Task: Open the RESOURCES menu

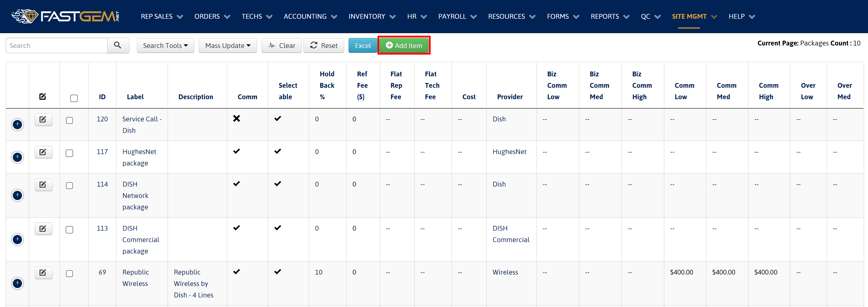Action: [x=511, y=16]
